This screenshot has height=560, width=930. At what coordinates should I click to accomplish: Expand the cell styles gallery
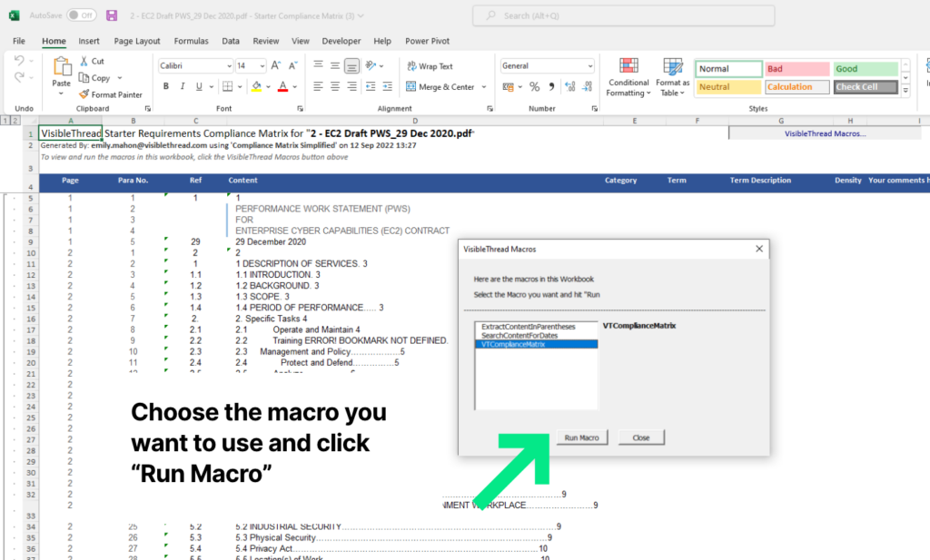coord(905,91)
